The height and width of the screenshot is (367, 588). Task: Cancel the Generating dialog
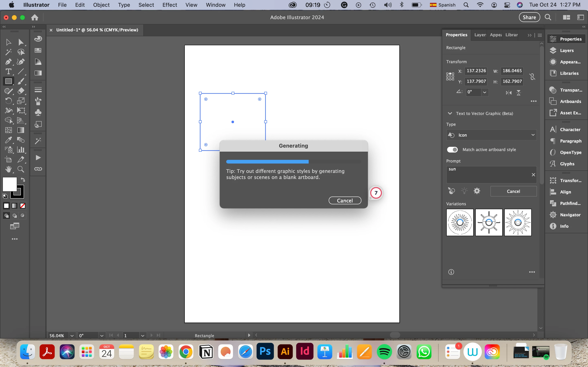(x=345, y=200)
